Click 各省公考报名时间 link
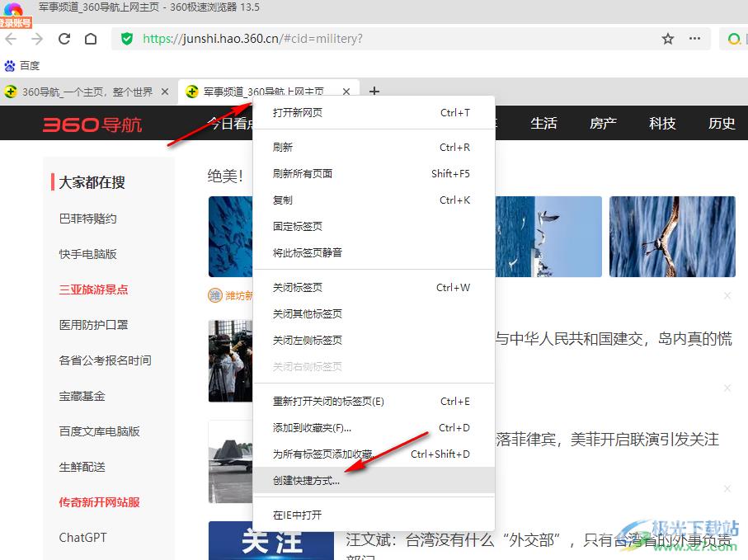 point(105,360)
